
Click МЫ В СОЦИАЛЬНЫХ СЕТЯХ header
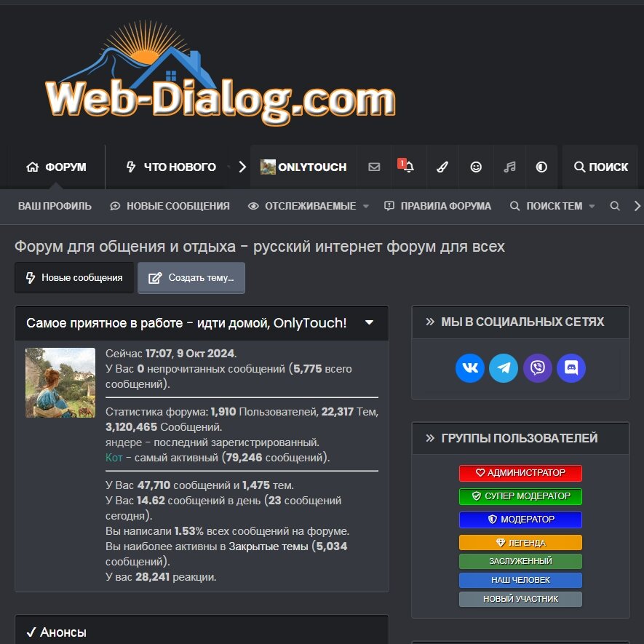[522, 322]
